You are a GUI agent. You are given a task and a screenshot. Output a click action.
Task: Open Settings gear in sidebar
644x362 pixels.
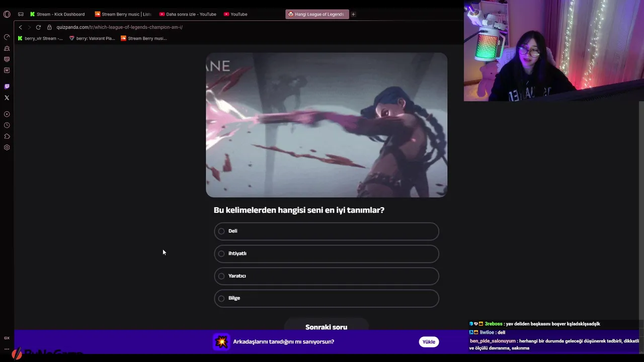[7, 147]
